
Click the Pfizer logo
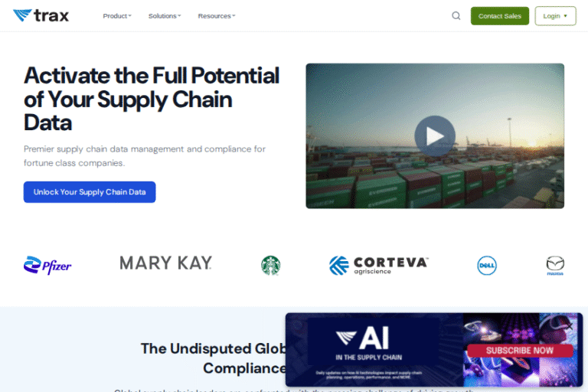tap(47, 265)
